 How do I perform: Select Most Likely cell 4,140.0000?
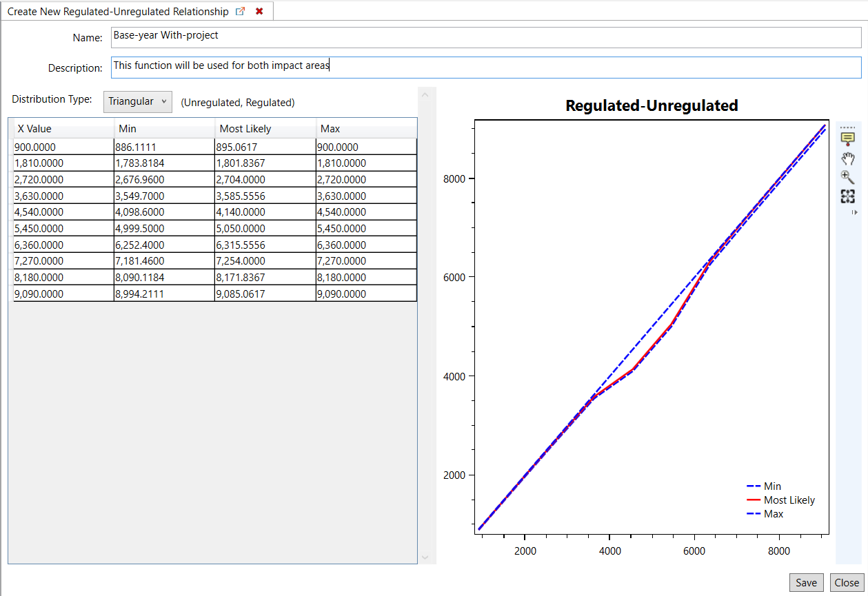tap(265, 212)
